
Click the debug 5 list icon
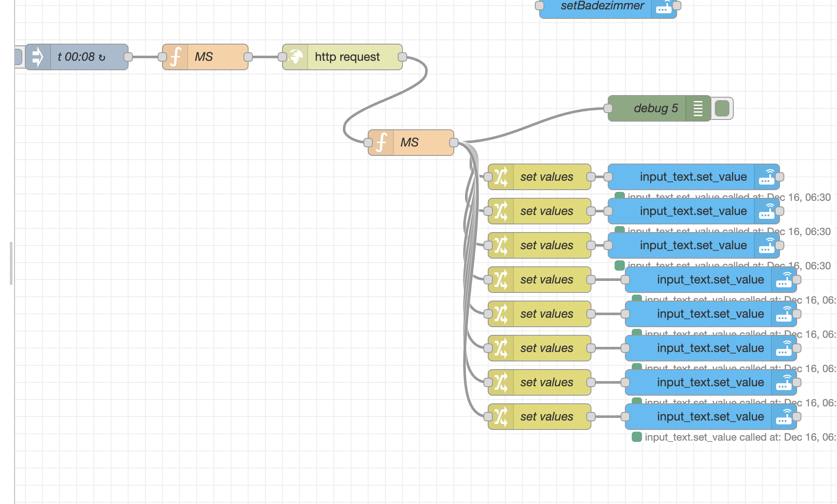pos(698,108)
